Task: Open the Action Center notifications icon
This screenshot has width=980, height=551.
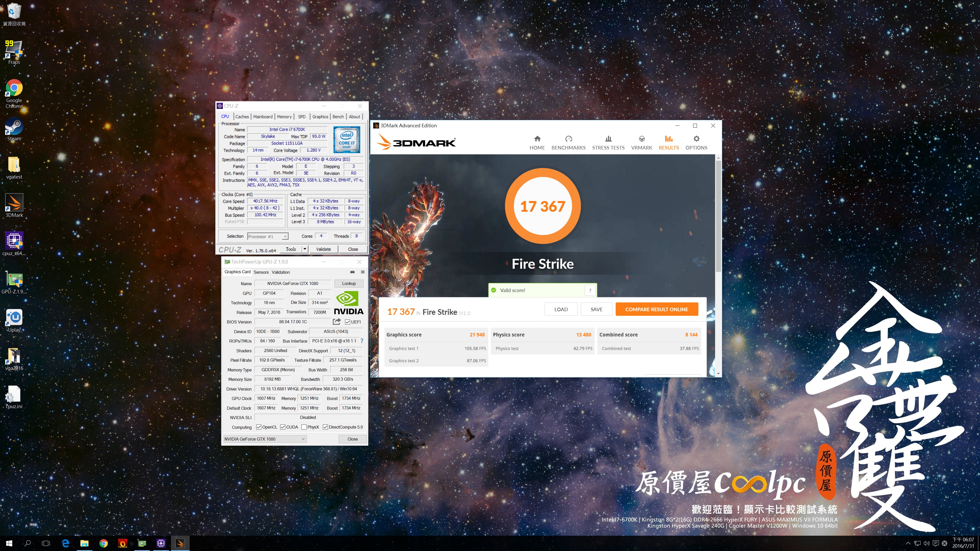Action: tap(936, 543)
